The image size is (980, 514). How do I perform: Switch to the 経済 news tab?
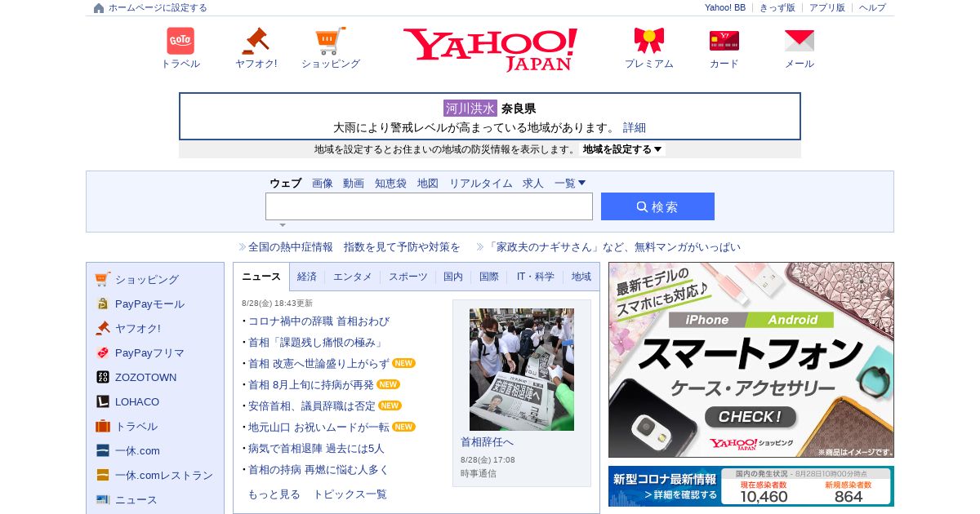click(x=307, y=277)
